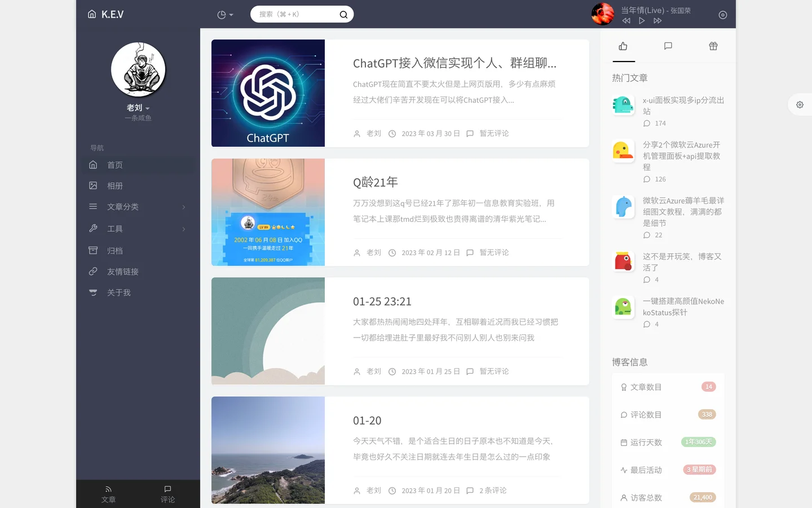Open 微软云Azure薅羊毛最详细图文教程 hot article
This screenshot has height=508, width=812.
683,212
